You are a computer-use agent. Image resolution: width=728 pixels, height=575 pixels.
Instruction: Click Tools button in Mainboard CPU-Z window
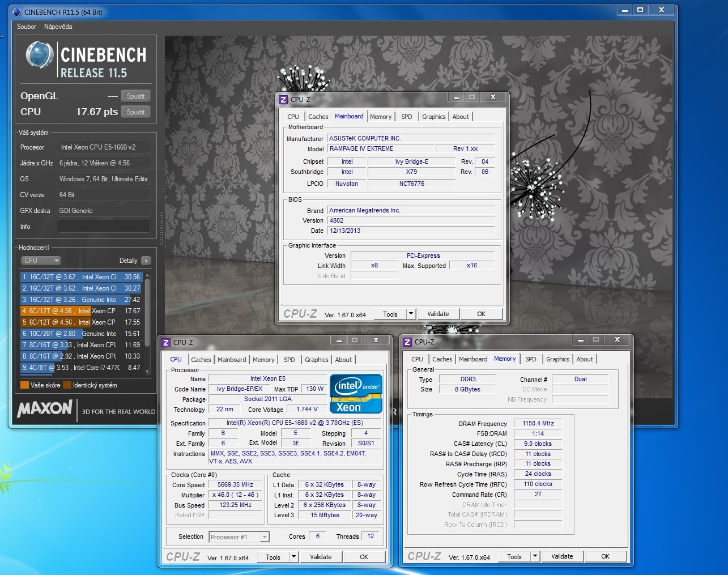390,314
